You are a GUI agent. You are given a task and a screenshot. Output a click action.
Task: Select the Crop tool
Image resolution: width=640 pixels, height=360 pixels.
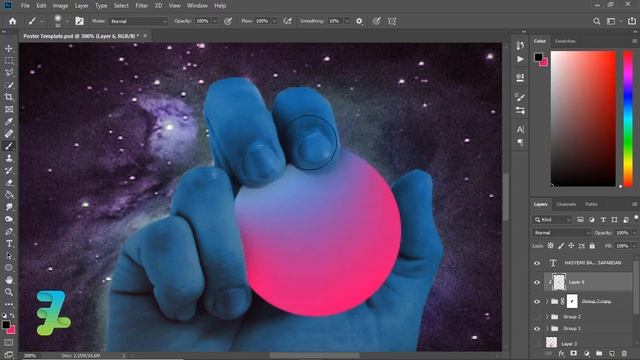point(9,97)
